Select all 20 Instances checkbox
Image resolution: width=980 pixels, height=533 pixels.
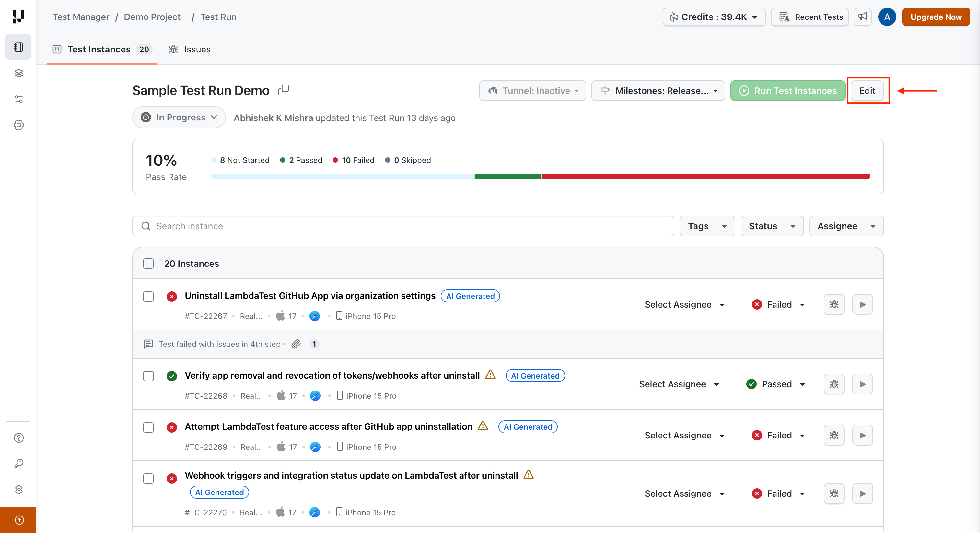(148, 264)
